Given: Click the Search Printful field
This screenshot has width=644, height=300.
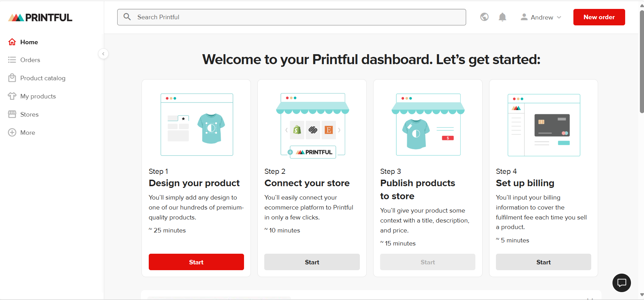Looking at the screenshot, I should [x=292, y=17].
